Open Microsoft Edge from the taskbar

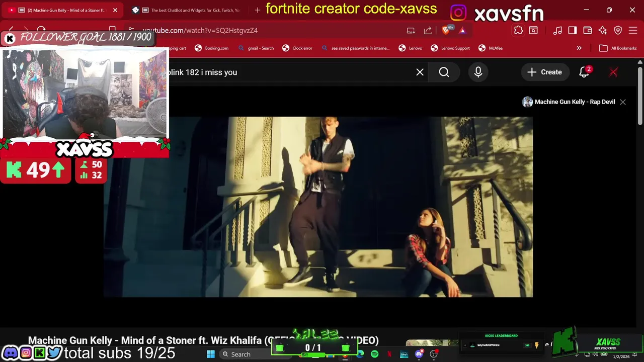360,354
